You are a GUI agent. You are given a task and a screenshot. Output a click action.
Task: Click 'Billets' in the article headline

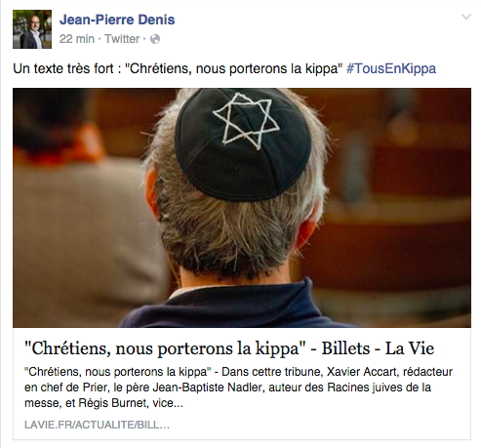click(x=345, y=348)
